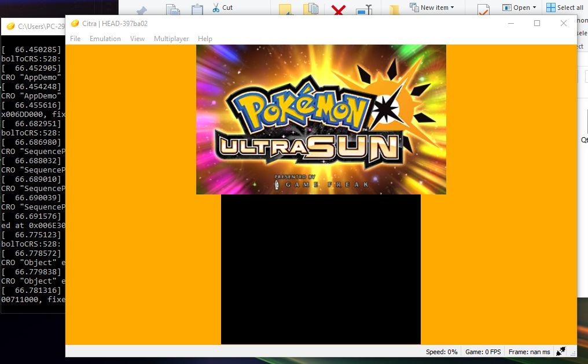Open the File menu in Citra
The height and width of the screenshot is (364, 588).
tap(75, 39)
